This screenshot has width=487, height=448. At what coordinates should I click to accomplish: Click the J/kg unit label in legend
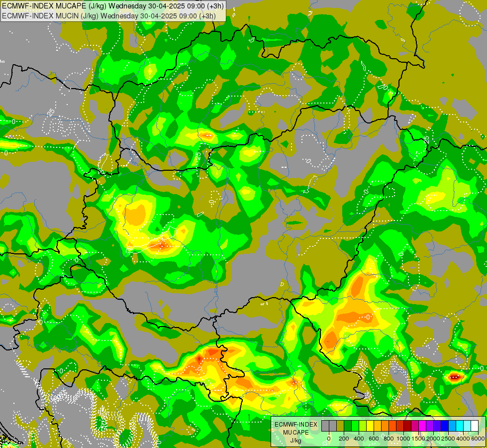tap(295, 441)
